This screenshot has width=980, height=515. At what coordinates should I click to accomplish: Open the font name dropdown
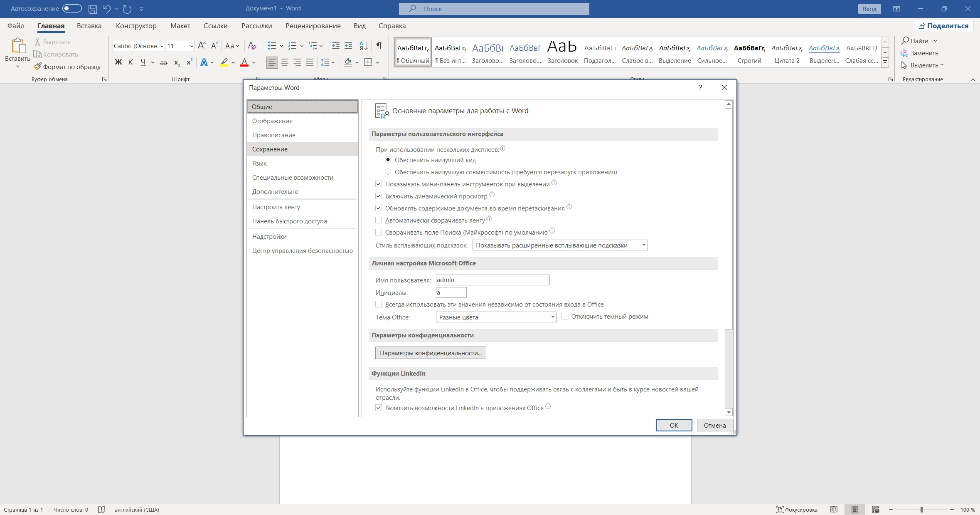click(x=162, y=46)
